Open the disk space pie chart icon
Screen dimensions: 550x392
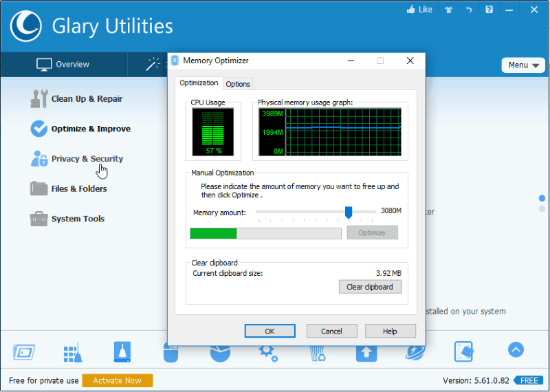tap(220, 354)
